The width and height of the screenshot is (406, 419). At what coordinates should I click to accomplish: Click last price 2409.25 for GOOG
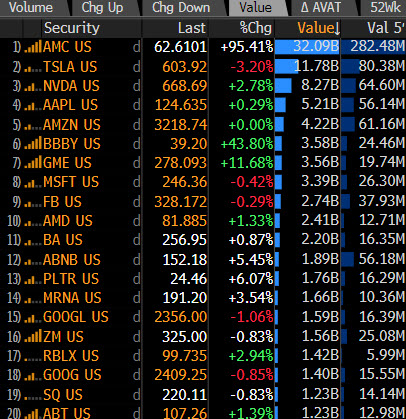tap(181, 375)
